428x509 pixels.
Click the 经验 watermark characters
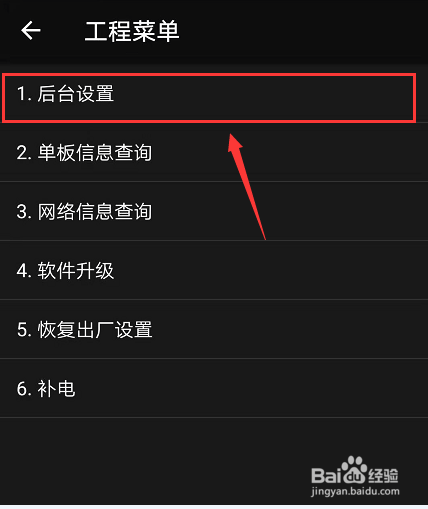[x=384, y=475]
